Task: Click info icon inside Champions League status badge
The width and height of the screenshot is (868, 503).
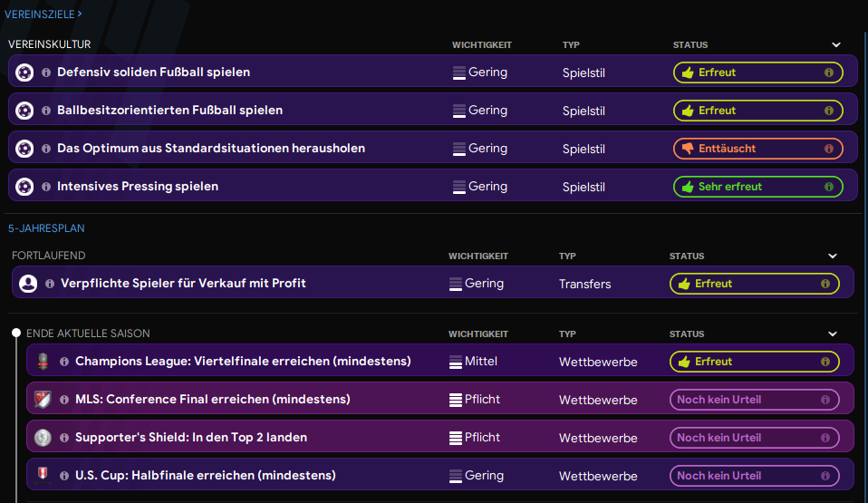Action: 825,362
